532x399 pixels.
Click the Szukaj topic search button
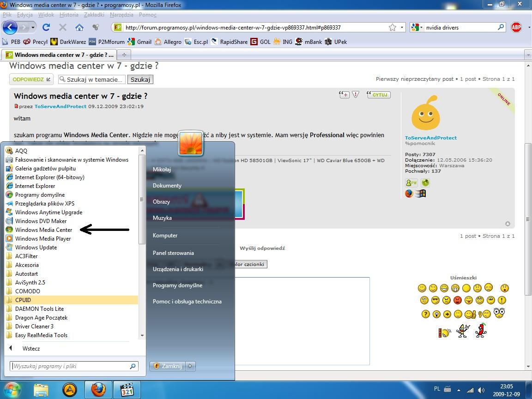[x=140, y=79]
